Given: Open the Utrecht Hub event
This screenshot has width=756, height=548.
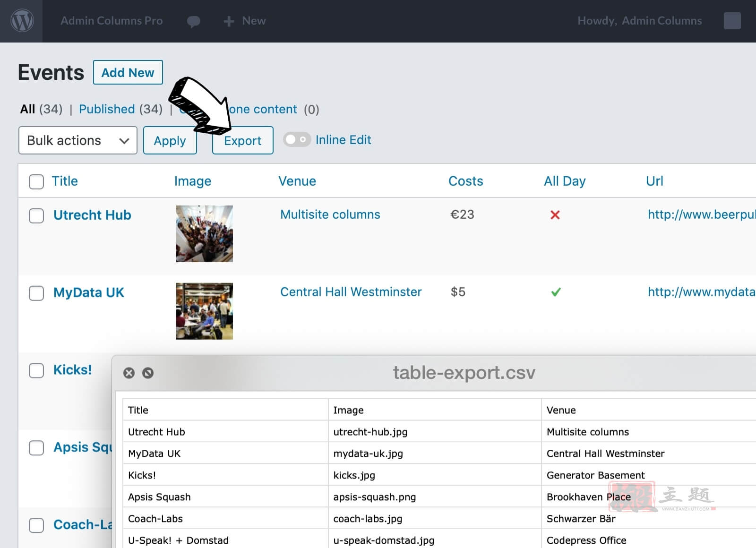Looking at the screenshot, I should [92, 215].
